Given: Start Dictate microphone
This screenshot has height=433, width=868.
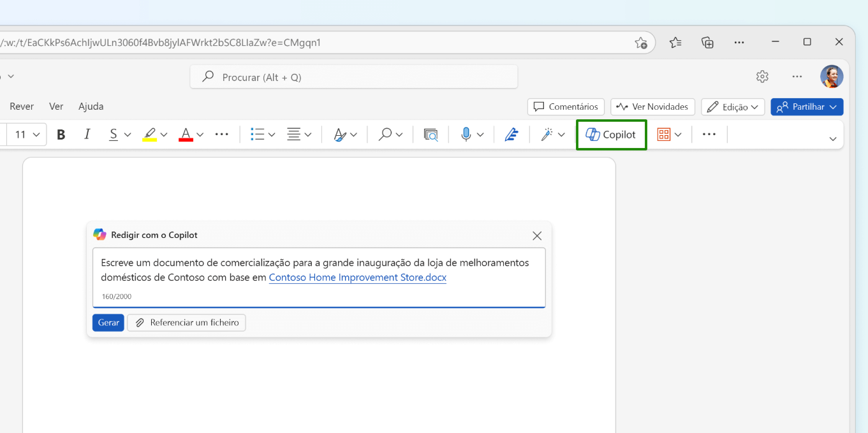Looking at the screenshot, I should click(466, 135).
